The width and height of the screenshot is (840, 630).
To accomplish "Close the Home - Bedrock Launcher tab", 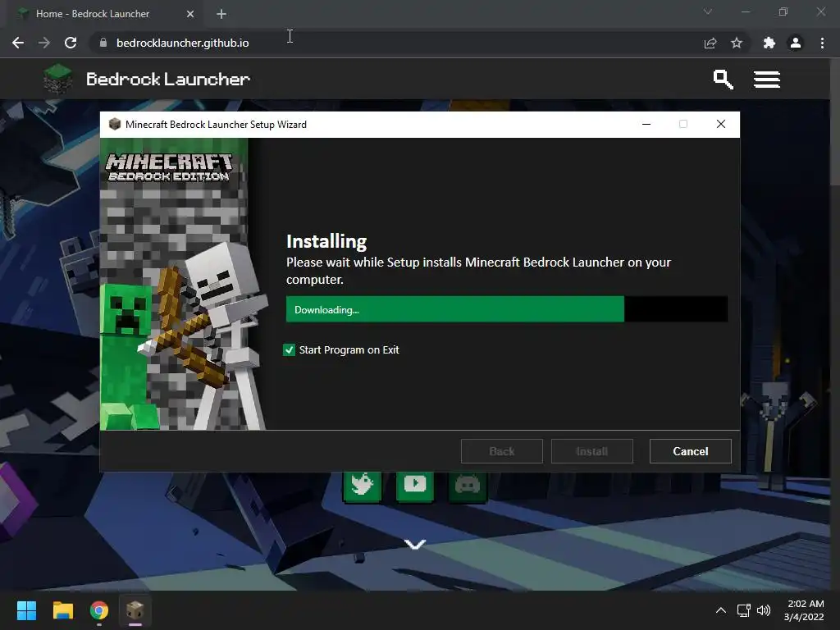I will coord(190,14).
